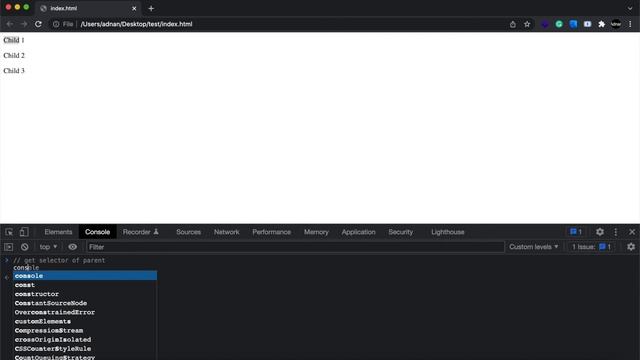Create a live expression with eye icon
Image resolution: width=640 pixels, height=360 pixels.
73,247
